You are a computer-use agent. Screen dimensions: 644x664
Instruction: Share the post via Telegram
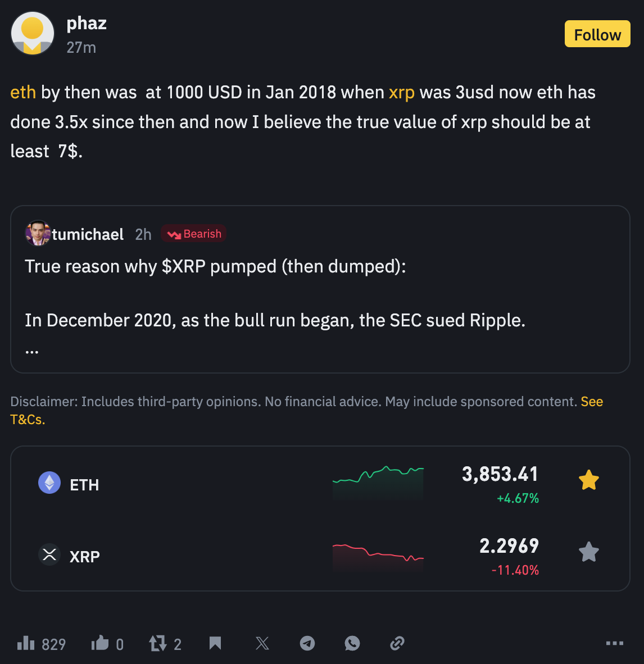307,643
